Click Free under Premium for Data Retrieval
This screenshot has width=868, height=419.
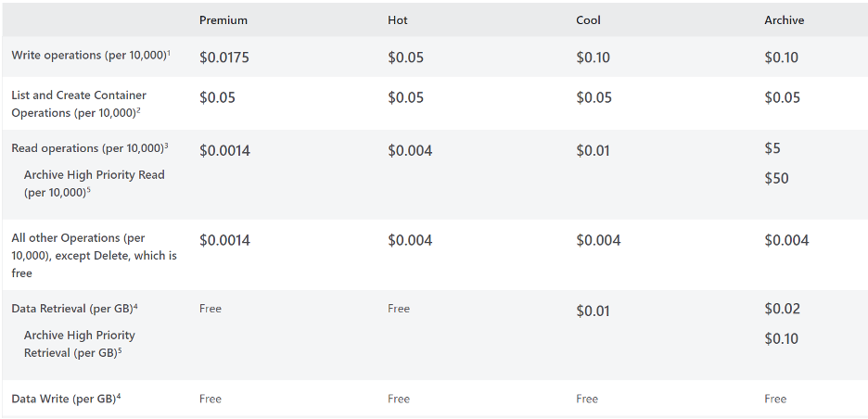[211, 309]
